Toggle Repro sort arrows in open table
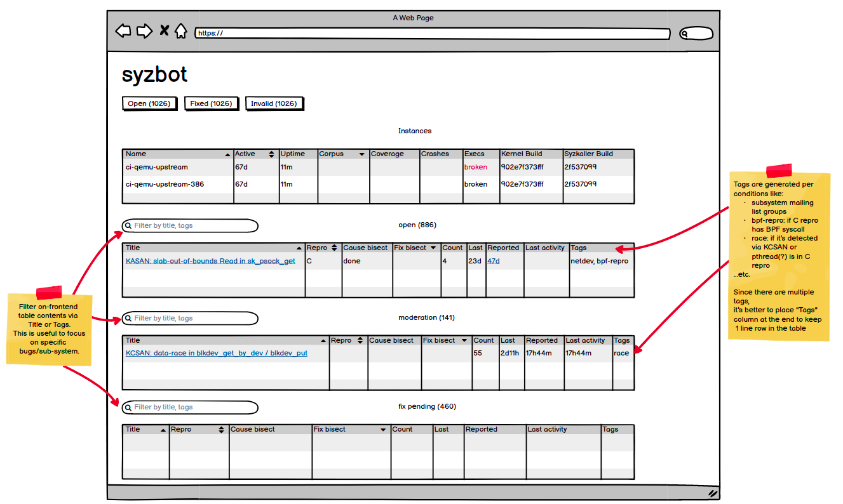Viewport: 843px width, 504px height. pyautogui.click(x=334, y=248)
